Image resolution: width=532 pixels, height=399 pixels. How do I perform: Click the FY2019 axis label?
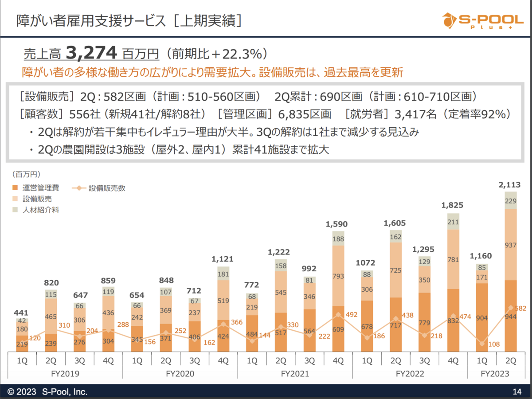pos(65,373)
